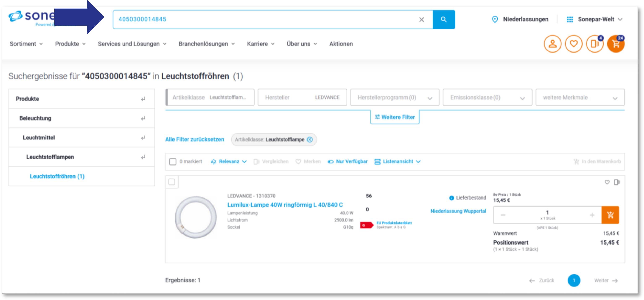Expand Emissionsklasse (0) filter dropdown
This screenshot has height=300, width=644.
pyautogui.click(x=487, y=97)
